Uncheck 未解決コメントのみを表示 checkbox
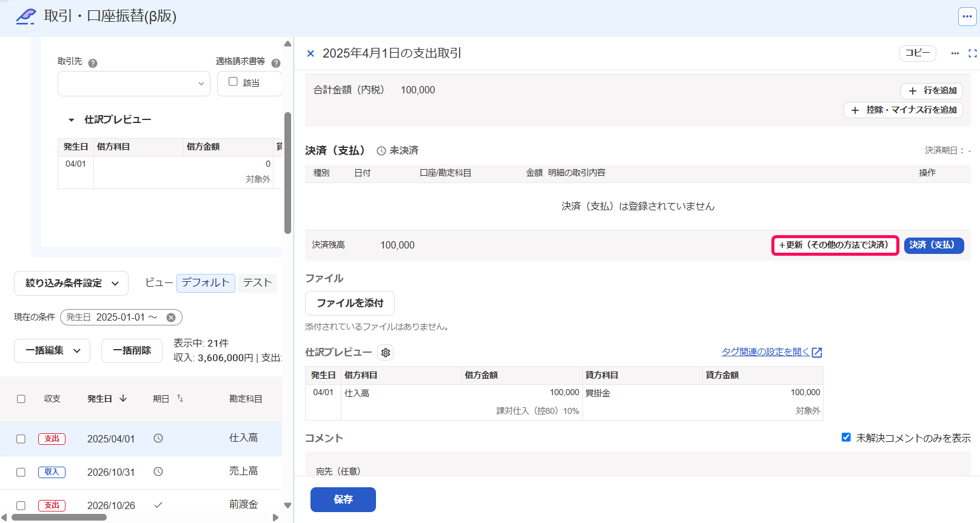This screenshot has width=980, height=523. (846, 437)
